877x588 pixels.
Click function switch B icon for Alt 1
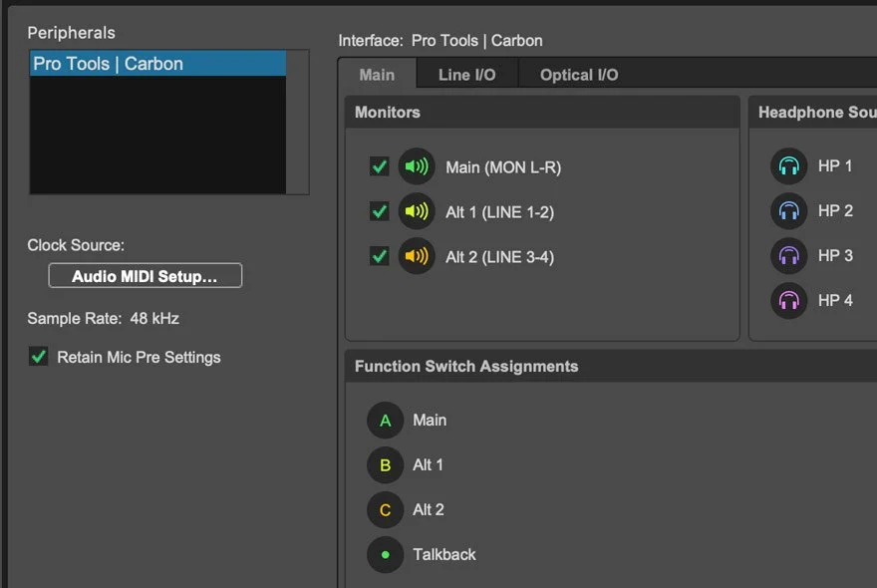(x=385, y=465)
